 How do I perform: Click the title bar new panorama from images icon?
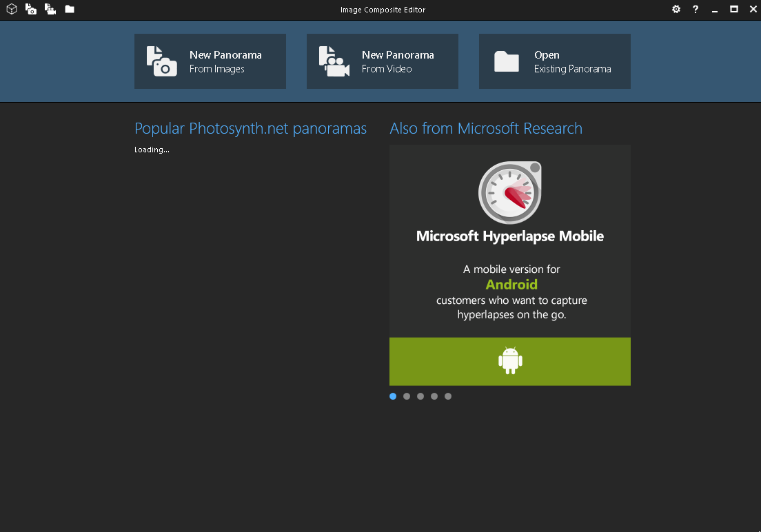[x=31, y=9]
